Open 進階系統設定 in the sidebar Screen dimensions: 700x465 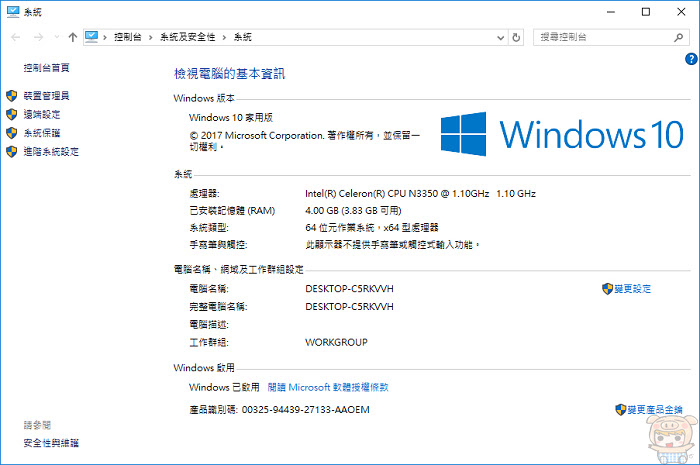point(51,152)
